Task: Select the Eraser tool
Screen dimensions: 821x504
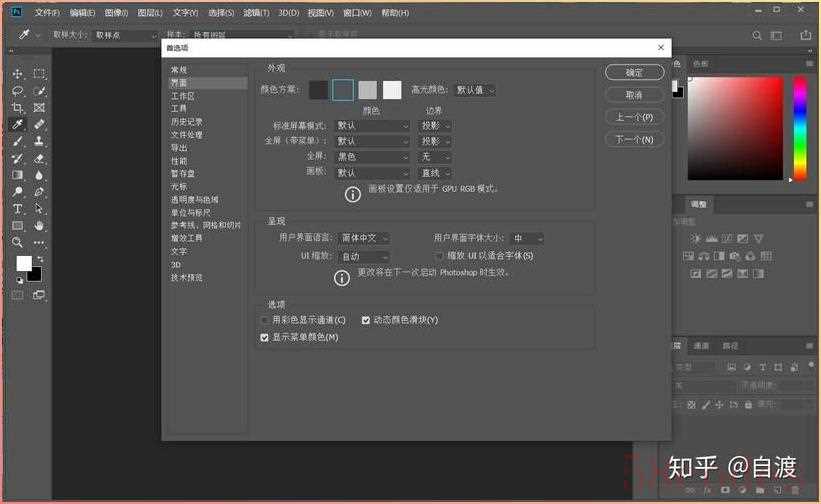Action: click(39, 158)
